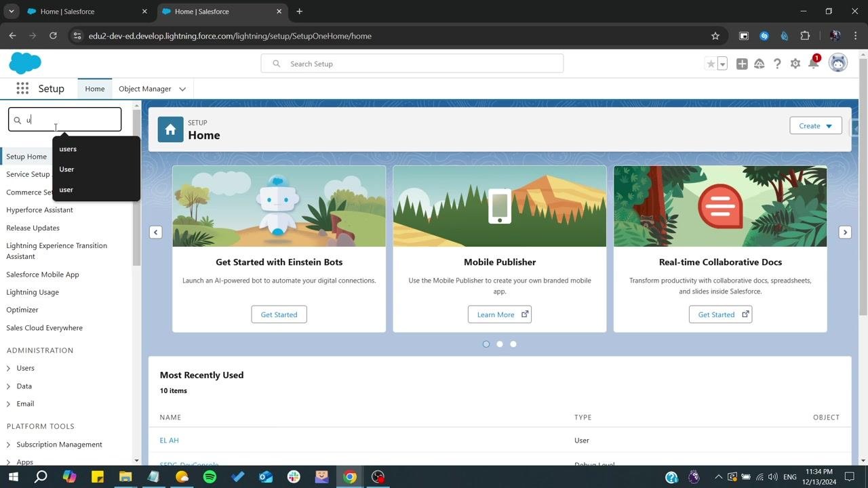The image size is (868, 488).
Task: Open the Object Manager tab
Action: 145,89
